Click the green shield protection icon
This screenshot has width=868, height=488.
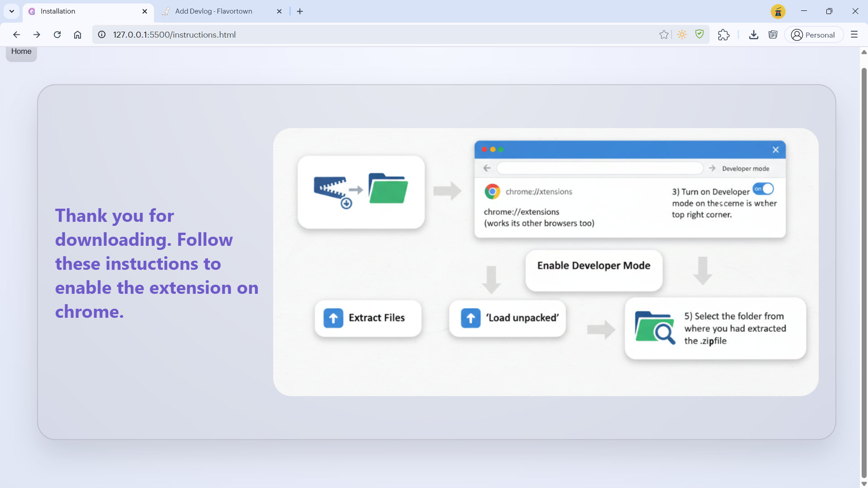tap(699, 34)
